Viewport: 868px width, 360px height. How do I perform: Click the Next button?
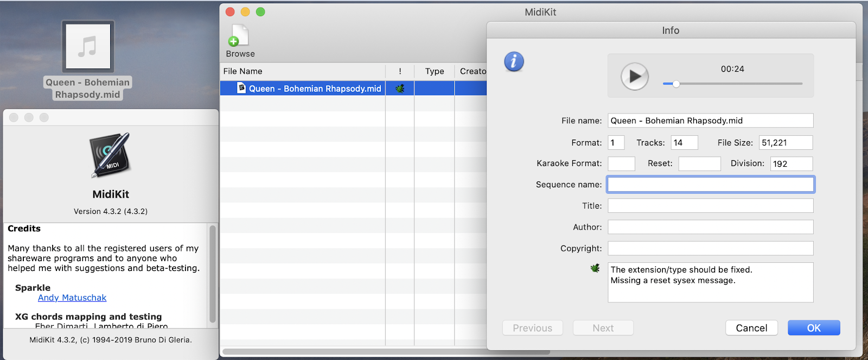[603, 328]
